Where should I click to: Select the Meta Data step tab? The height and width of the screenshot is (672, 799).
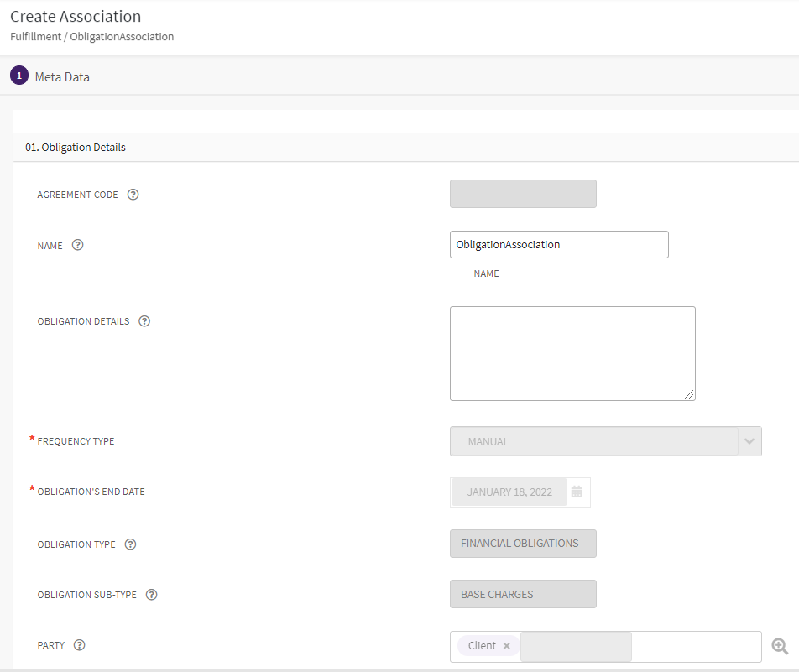pos(62,76)
